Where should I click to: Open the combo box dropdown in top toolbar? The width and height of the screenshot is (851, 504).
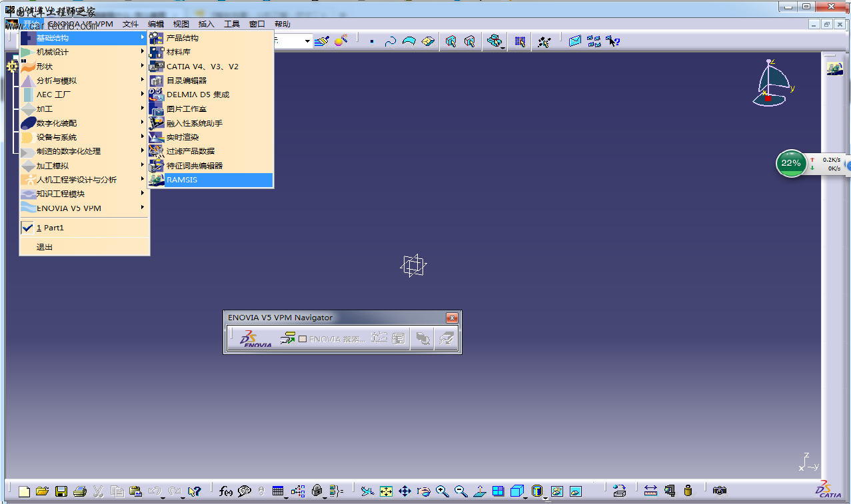307,41
